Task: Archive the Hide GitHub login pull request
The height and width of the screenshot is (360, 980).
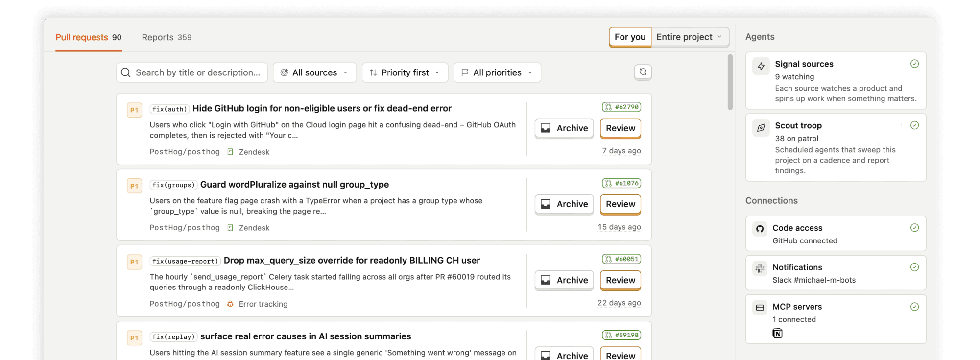Action: tap(564, 128)
